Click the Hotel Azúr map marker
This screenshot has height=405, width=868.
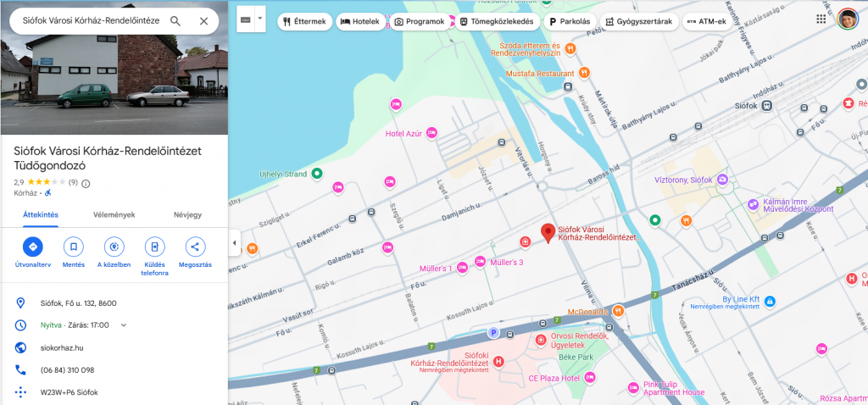coord(431,133)
